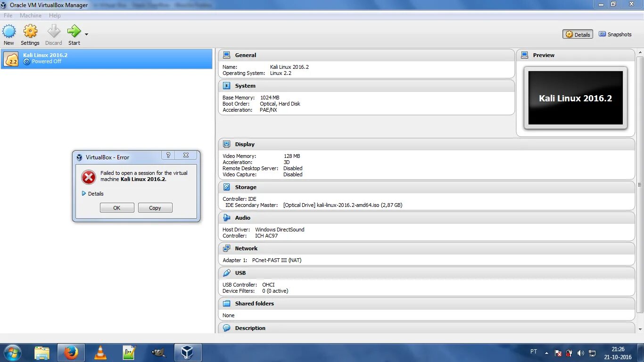Viewport: 644px width, 362px height.
Task: Confirm the error dialog with OK
Action: (x=117, y=208)
